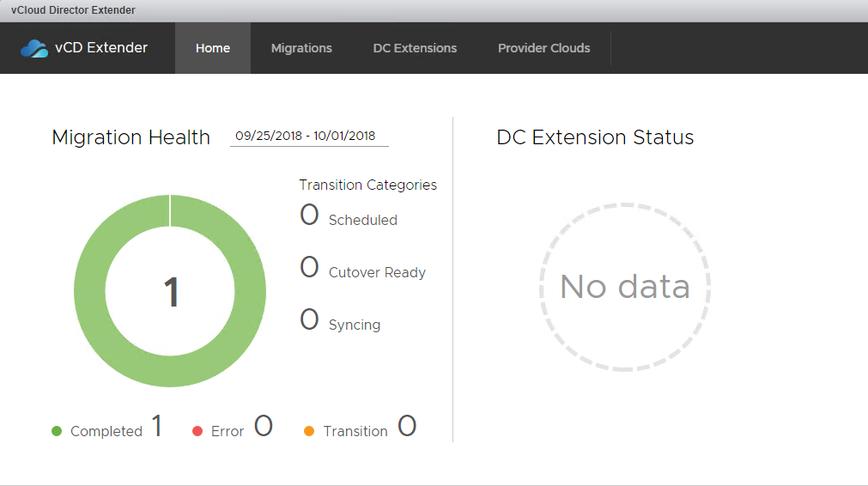Go to the Provider Clouds tab

pos(543,48)
